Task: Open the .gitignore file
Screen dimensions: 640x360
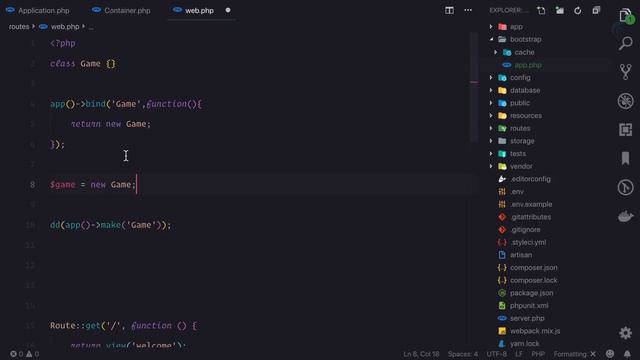Action: coord(525,229)
